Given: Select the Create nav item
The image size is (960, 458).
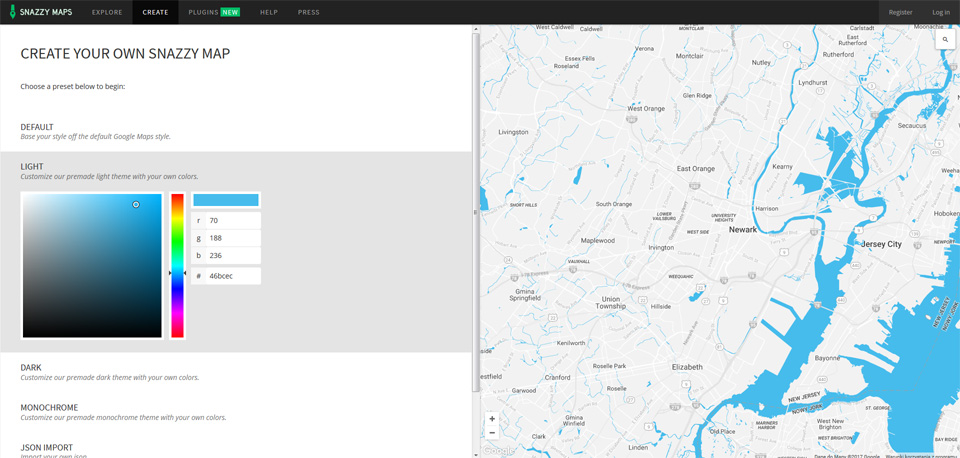Looking at the screenshot, I should (x=156, y=12).
